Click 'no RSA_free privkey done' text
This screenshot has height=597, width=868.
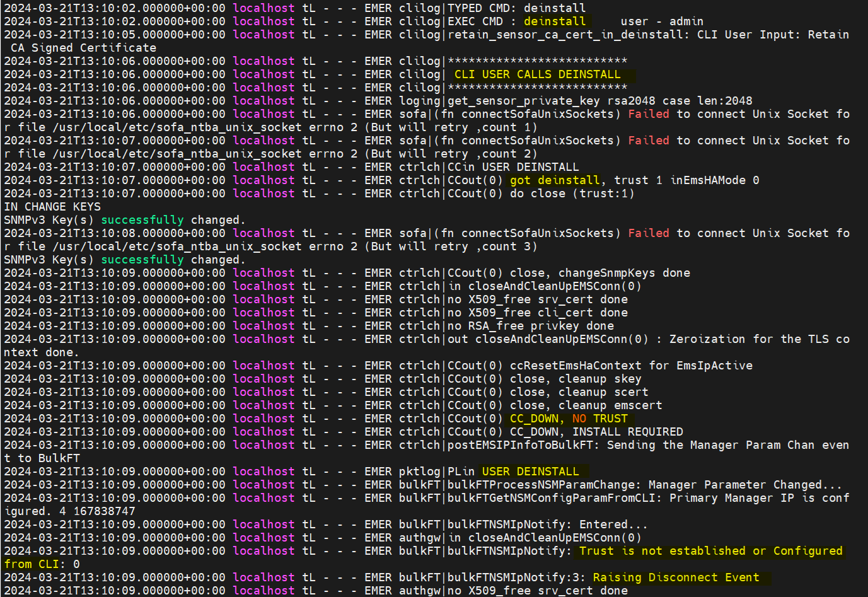[531, 326]
